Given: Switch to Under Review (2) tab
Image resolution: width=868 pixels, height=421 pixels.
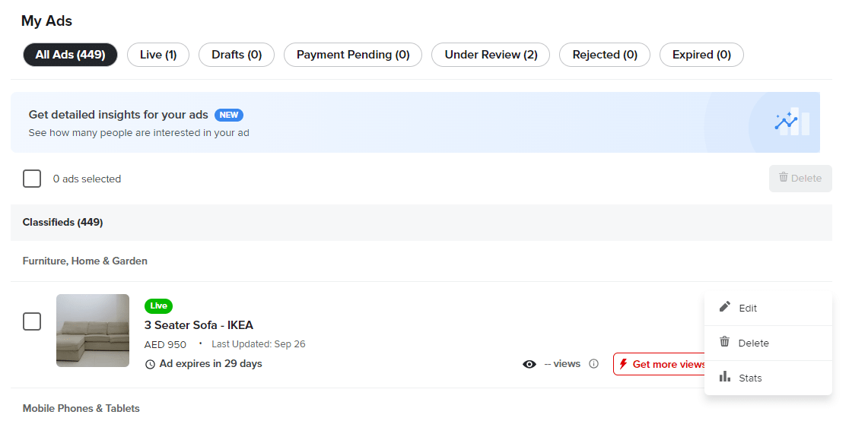Looking at the screenshot, I should coord(491,55).
